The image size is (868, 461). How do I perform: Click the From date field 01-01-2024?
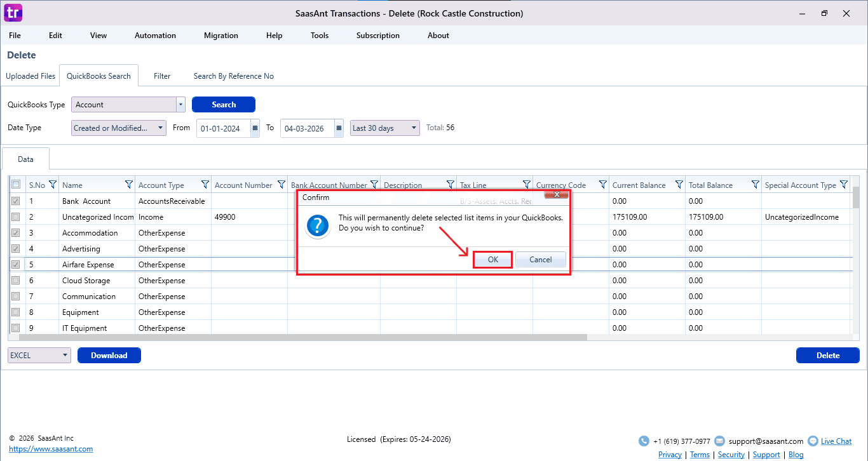[224, 128]
